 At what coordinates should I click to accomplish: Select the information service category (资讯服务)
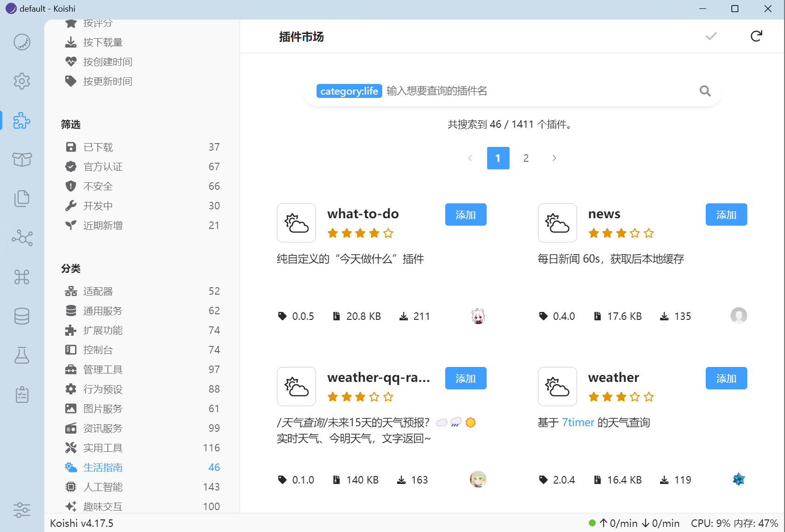(142, 428)
